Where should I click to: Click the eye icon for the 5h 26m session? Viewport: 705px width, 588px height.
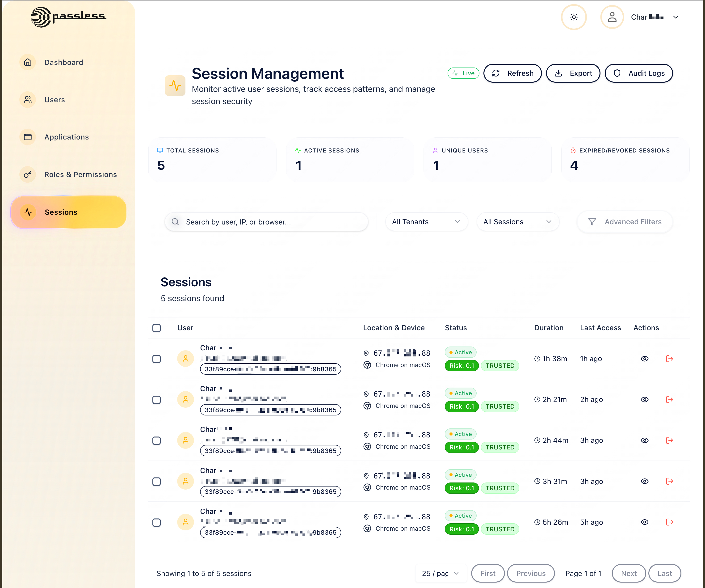(x=645, y=522)
